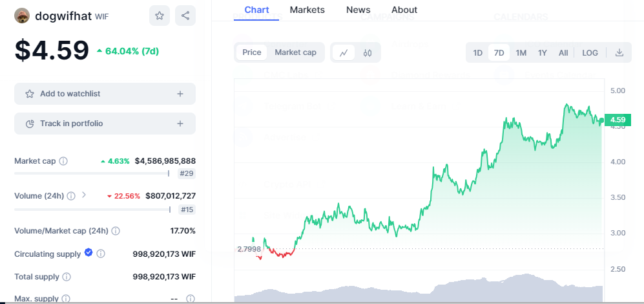644x304 pixels.
Task: Click the volume histogram under chart
Action: (x=418, y=288)
